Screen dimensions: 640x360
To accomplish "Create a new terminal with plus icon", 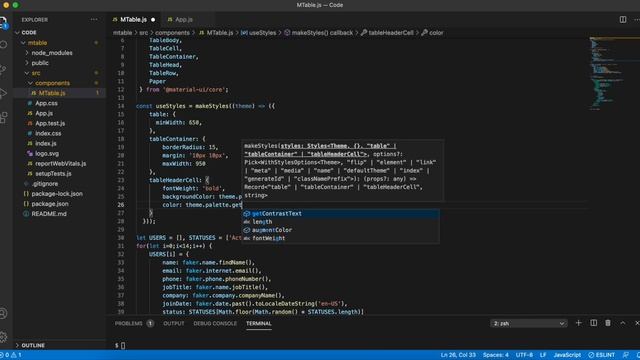I will (578, 323).
